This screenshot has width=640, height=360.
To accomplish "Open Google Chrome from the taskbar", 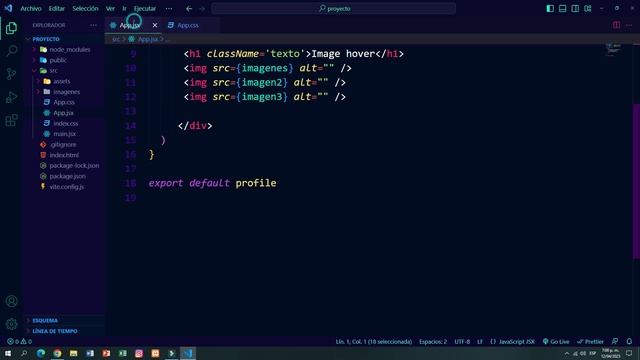I will point(57,353).
